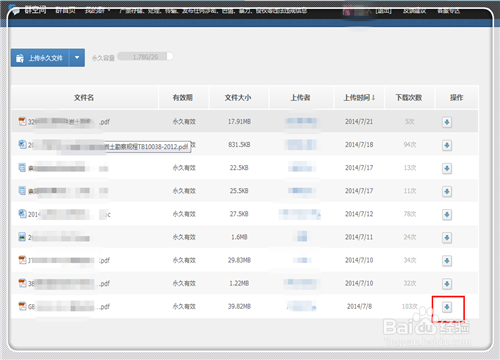This screenshot has height=360, width=500.
Task: Open the 反馈建议 link in top bar
Action: tap(414, 11)
